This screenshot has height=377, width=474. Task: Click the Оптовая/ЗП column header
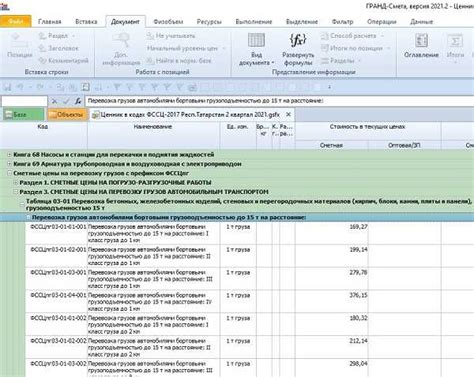404,145
